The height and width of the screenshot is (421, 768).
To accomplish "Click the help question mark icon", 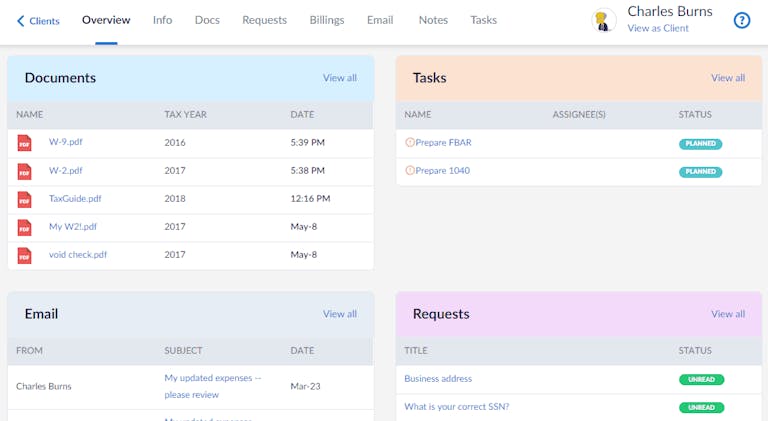I will [741, 20].
